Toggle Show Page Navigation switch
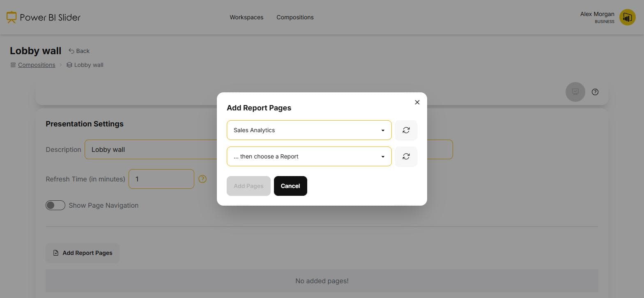 (55, 205)
